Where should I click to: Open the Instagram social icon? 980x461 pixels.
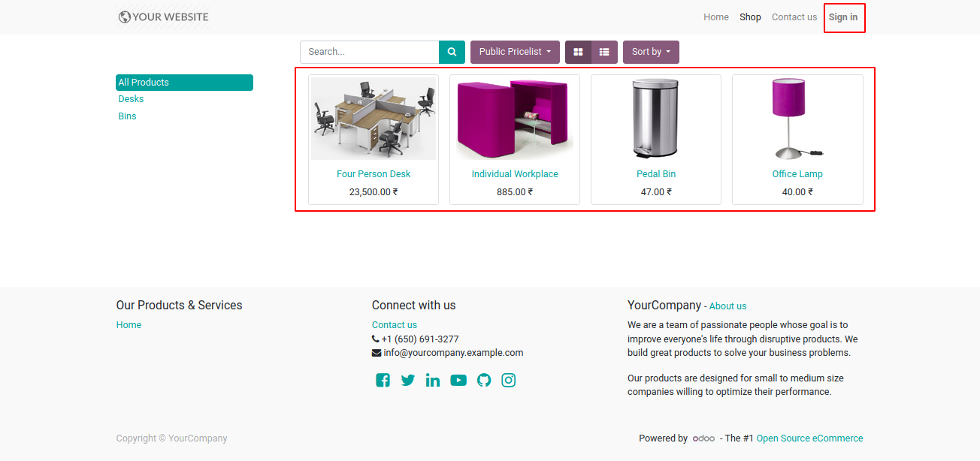pos(509,380)
